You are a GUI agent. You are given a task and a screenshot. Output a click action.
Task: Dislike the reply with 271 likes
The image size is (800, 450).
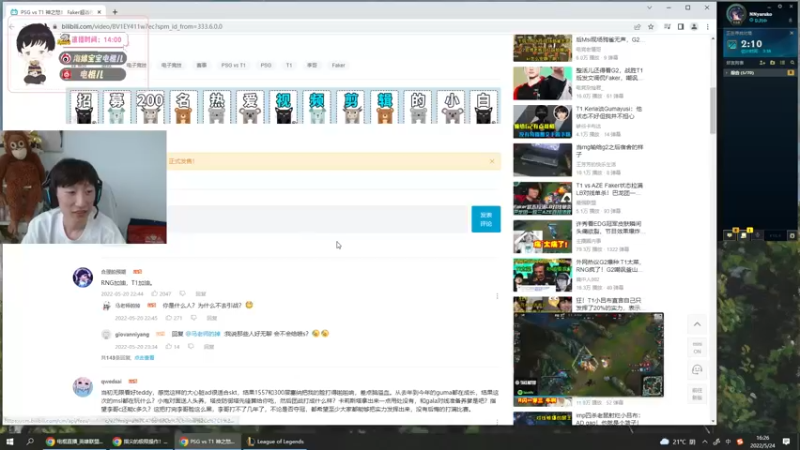point(193,318)
